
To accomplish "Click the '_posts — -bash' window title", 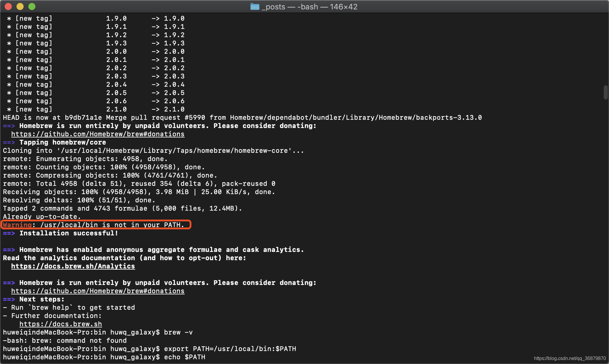I will tap(309, 6).
